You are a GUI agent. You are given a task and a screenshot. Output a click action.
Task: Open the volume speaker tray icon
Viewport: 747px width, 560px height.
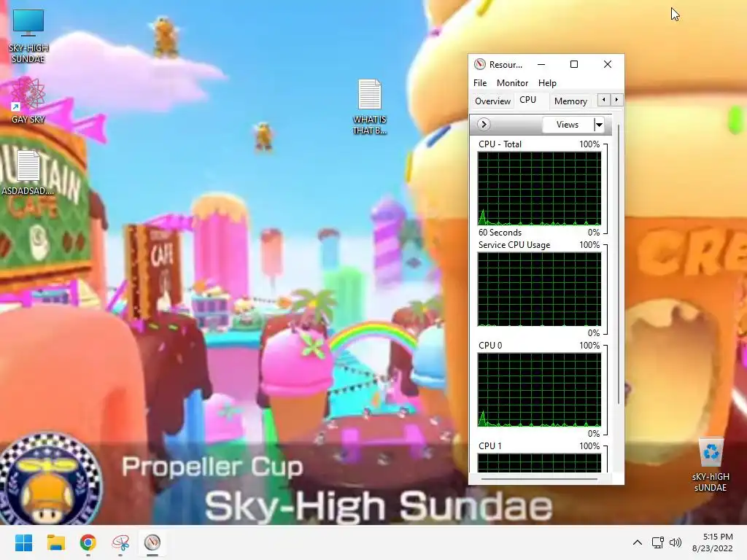click(x=675, y=542)
